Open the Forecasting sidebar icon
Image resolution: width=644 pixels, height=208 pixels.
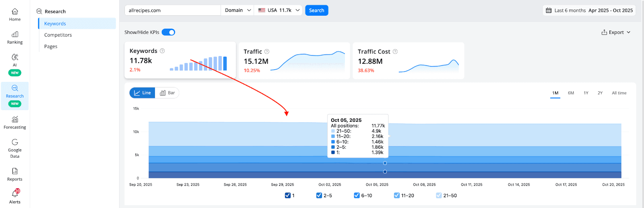[x=15, y=119]
